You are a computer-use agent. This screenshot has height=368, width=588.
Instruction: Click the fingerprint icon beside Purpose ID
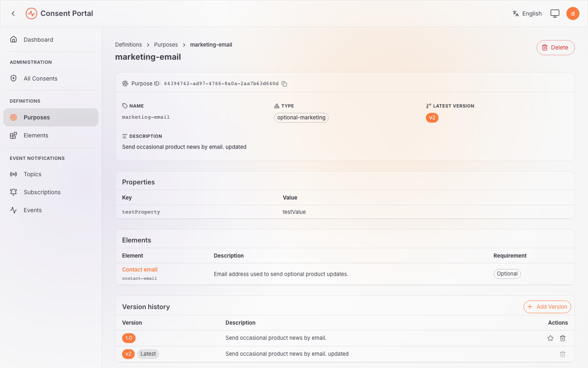pyautogui.click(x=125, y=84)
